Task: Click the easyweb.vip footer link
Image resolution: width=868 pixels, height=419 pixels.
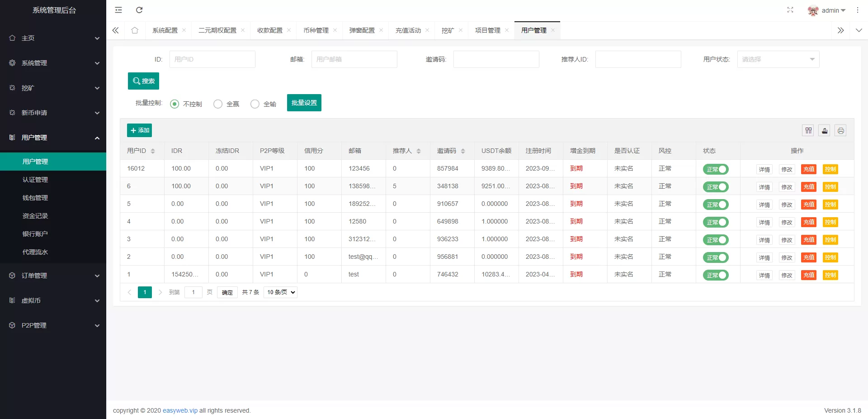Action: click(x=180, y=410)
